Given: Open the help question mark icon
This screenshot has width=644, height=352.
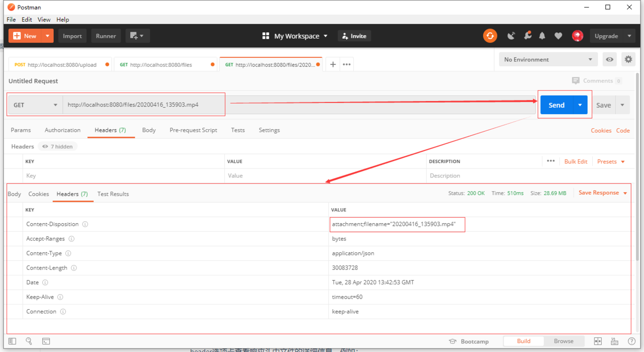Looking at the screenshot, I should [x=631, y=341].
